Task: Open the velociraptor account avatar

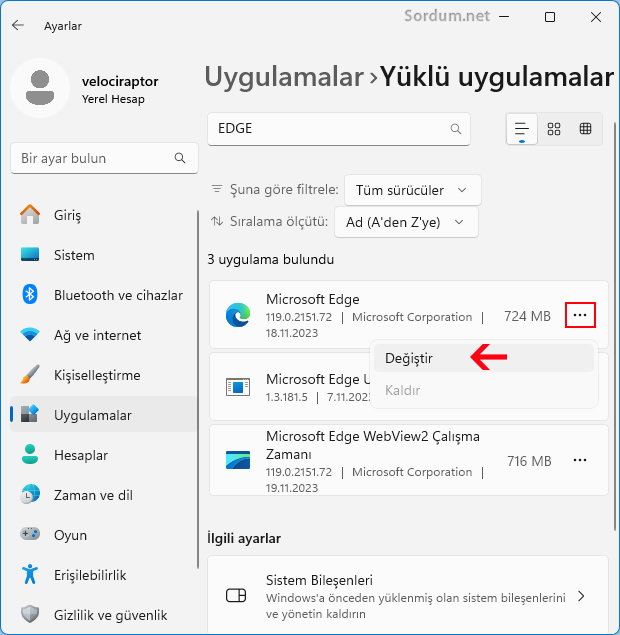Action: pos(40,88)
